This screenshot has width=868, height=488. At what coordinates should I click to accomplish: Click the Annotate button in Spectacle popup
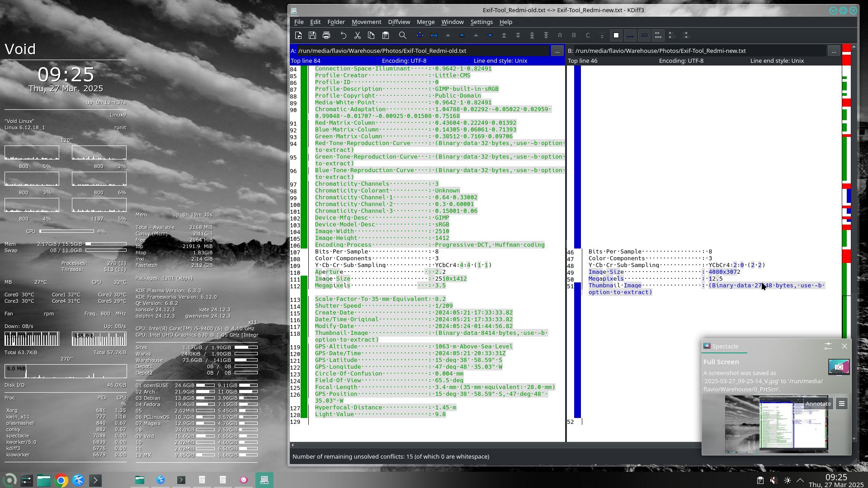click(818, 404)
